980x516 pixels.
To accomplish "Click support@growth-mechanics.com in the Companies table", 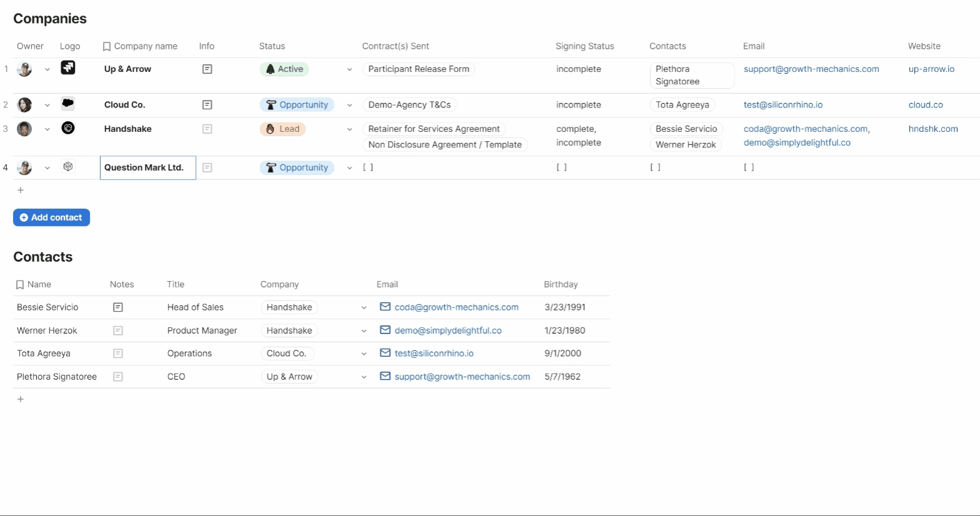I will pos(811,69).
